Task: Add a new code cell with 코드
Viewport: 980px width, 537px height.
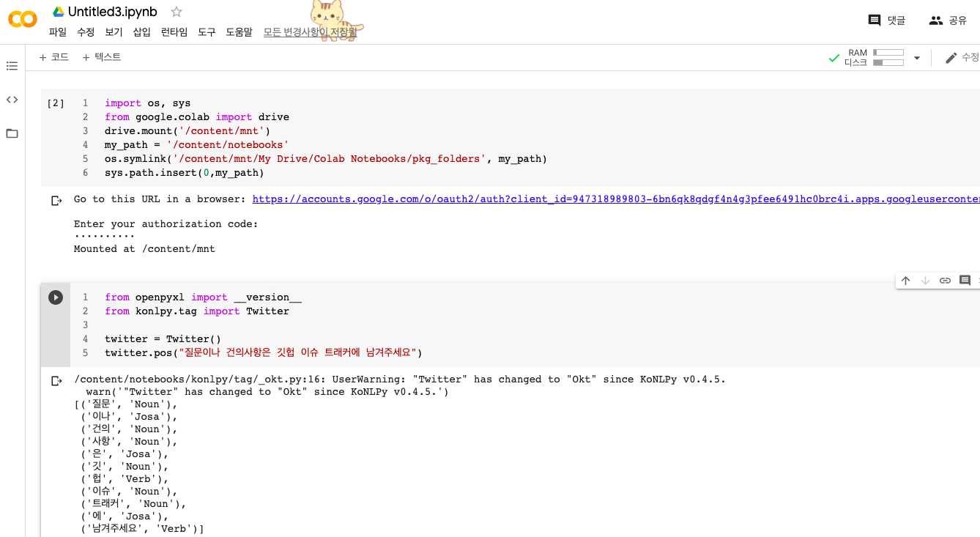Action: click(53, 56)
